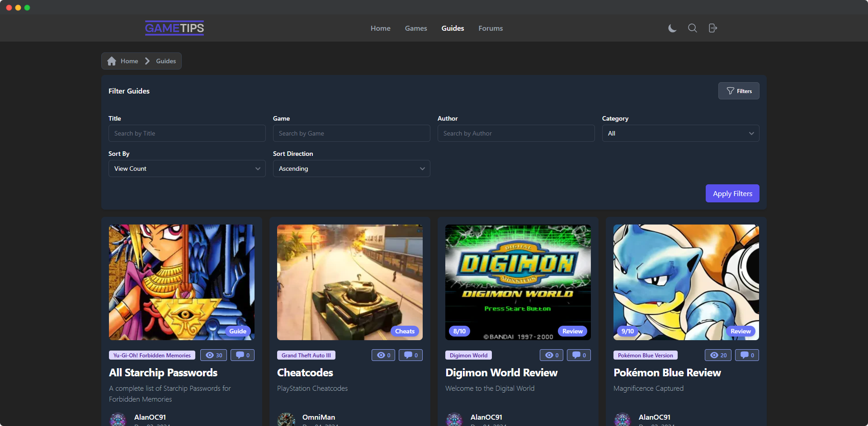Click the GAMETIPS logo

[175, 28]
